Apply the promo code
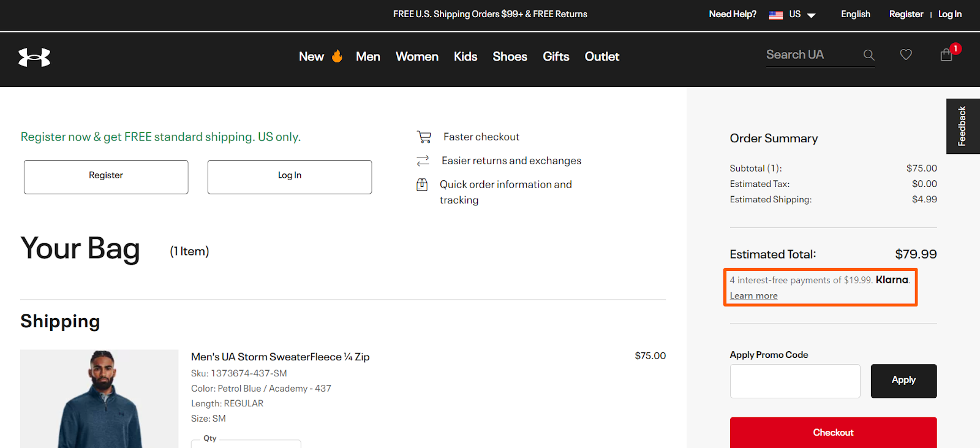 coord(903,381)
